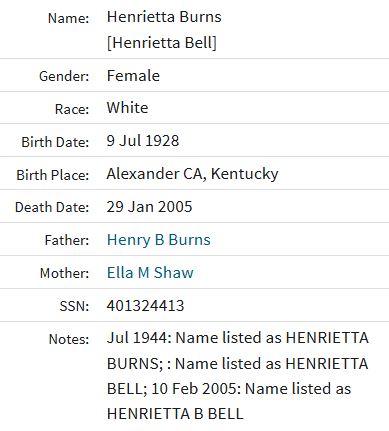Image resolution: width=389 pixels, height=431 pixels.
Task: Click the alternate name Henrietta Bell
Action: click(x=162, y=43)
